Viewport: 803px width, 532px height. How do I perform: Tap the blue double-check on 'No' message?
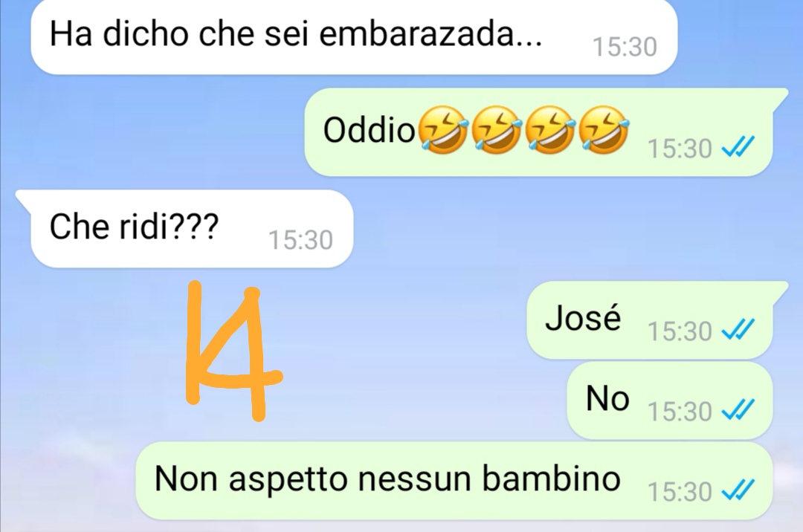click(738, 411)
